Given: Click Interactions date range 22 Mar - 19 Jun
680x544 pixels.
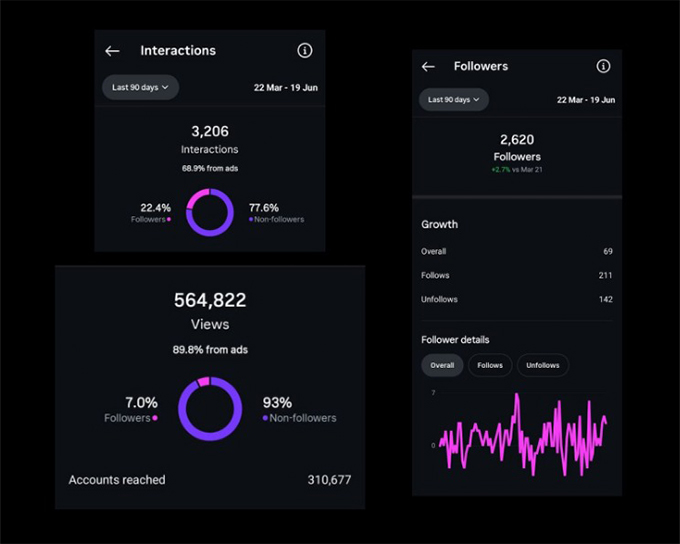Looking at the screenshot, I should (x=284, y=88).
